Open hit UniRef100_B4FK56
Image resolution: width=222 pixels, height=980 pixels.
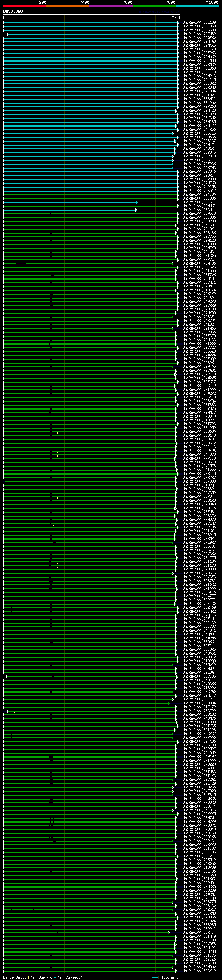tap(199, 130)
